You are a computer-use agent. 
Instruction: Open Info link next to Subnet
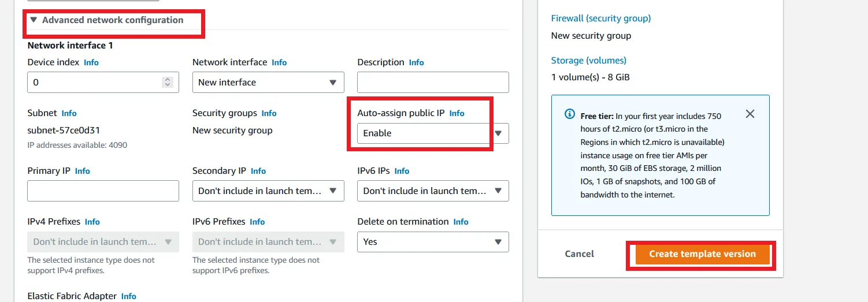tap(69, 113)
